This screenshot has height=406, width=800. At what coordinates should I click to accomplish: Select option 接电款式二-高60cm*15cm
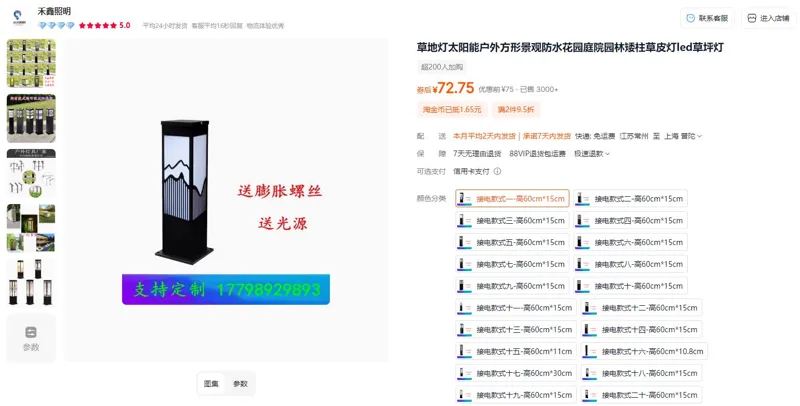[630, 198]
